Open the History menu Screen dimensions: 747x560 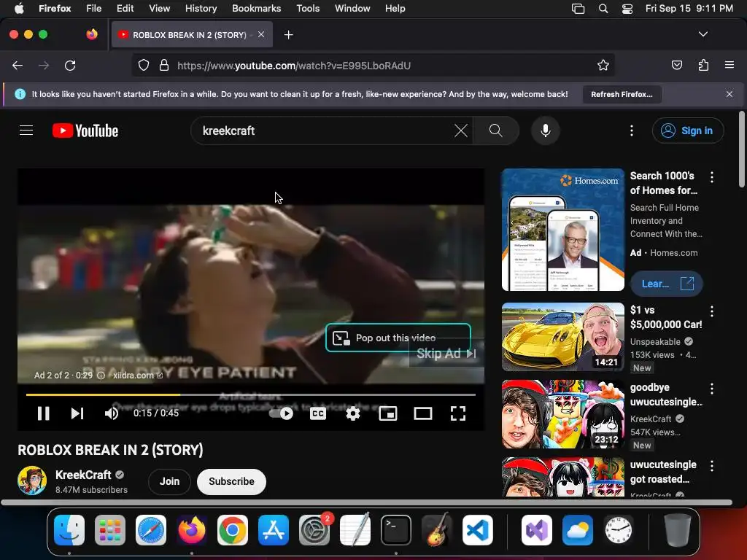tap(201, 9)
